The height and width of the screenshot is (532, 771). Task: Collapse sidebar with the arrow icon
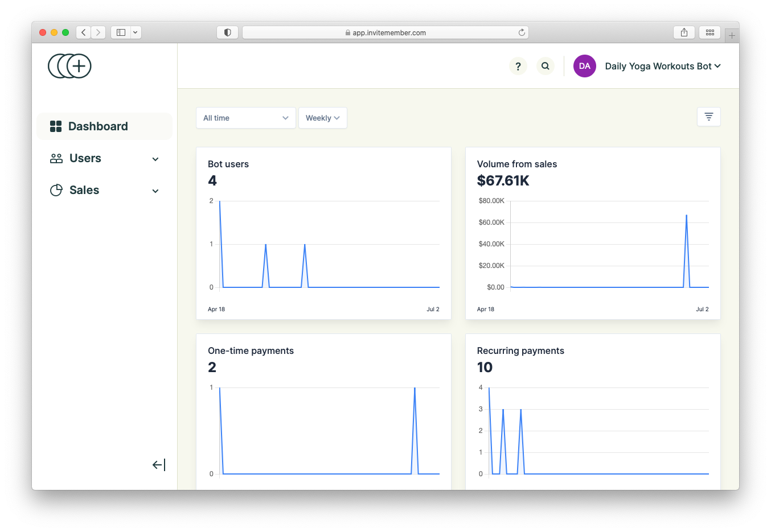pos(159,465)
